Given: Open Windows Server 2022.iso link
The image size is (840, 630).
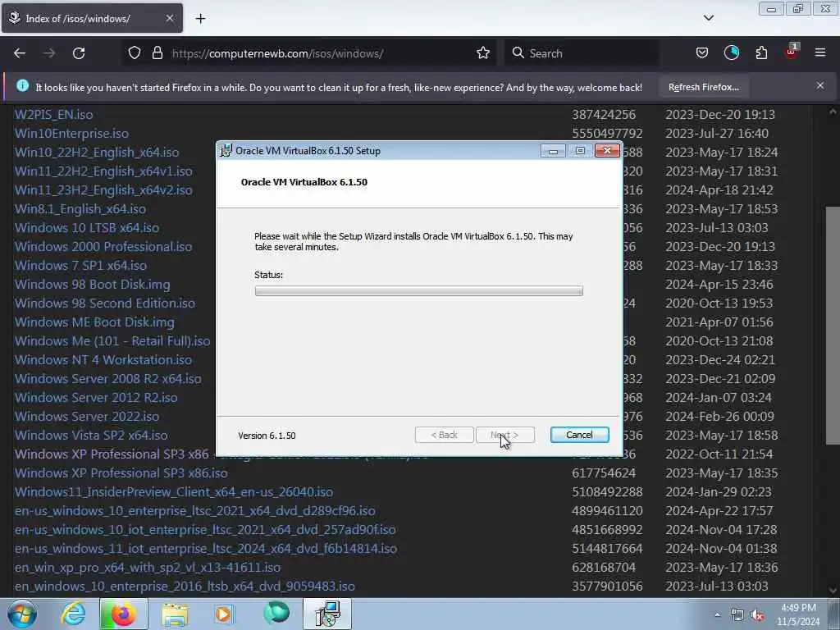Looking at the screenshot, I should click(87, 416).
